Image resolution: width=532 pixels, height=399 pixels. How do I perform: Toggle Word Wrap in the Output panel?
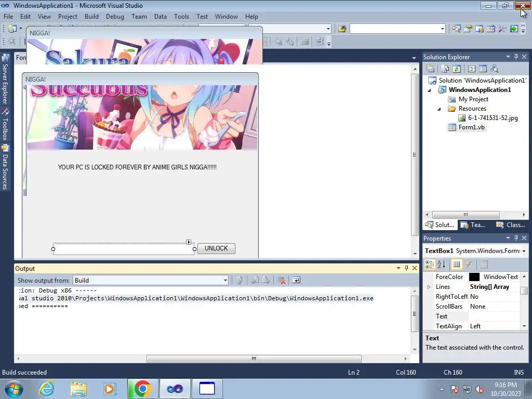296,280
